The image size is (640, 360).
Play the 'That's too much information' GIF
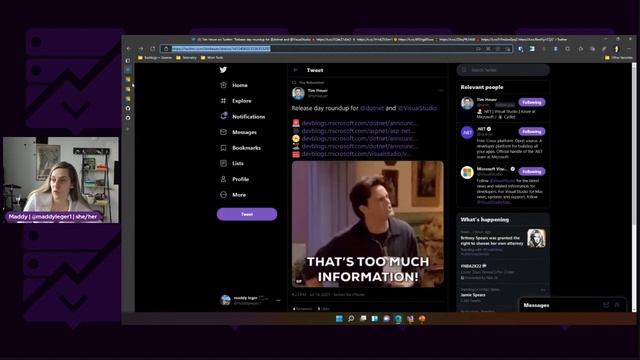pos(368,224)
